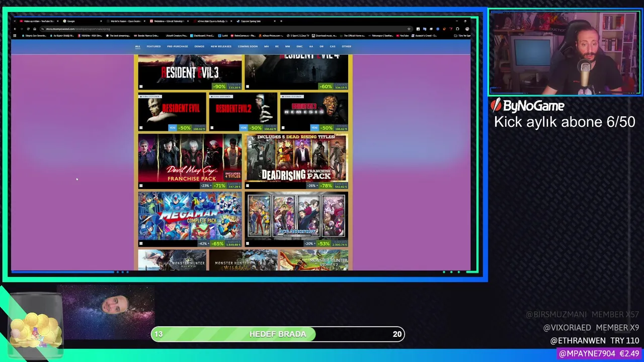Click the '@MPAYNE7904 €2.49' donation entry
Screen dimensions: 644x362
(599, 353)
